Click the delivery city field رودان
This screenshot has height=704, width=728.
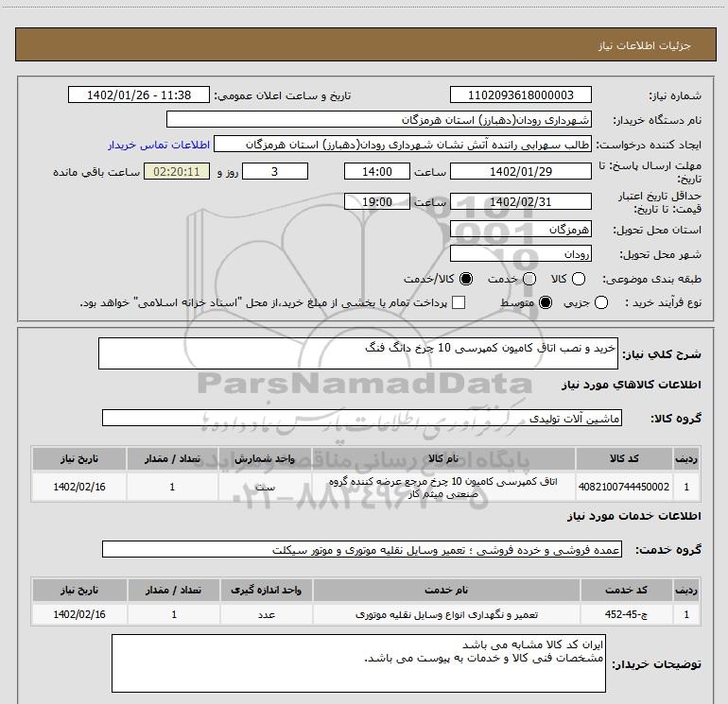tap(520, 253)
